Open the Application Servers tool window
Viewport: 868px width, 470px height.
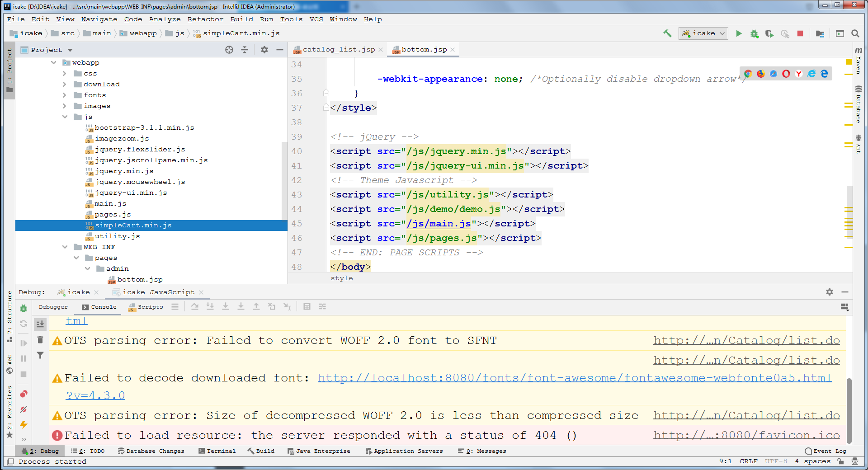(x=404, y=451)
